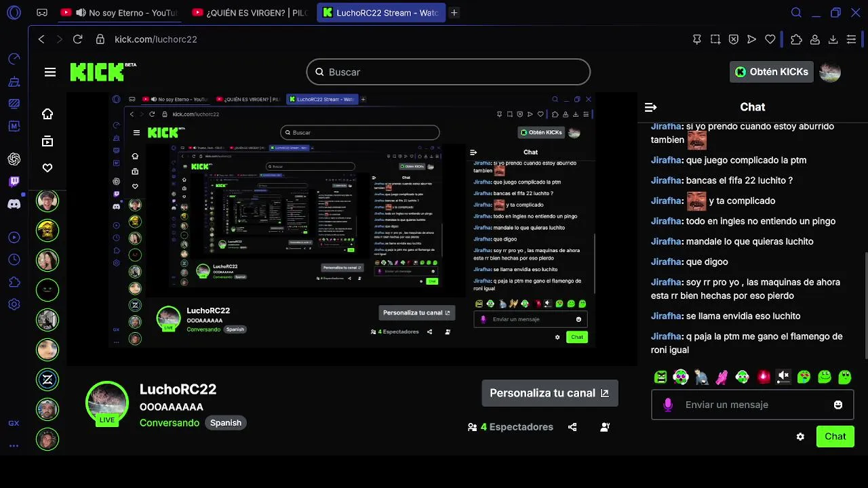The width and height of the screenshot is (868, 488).
Task: Click the purple microphone icon in chat input
Action: pos(668,405)
